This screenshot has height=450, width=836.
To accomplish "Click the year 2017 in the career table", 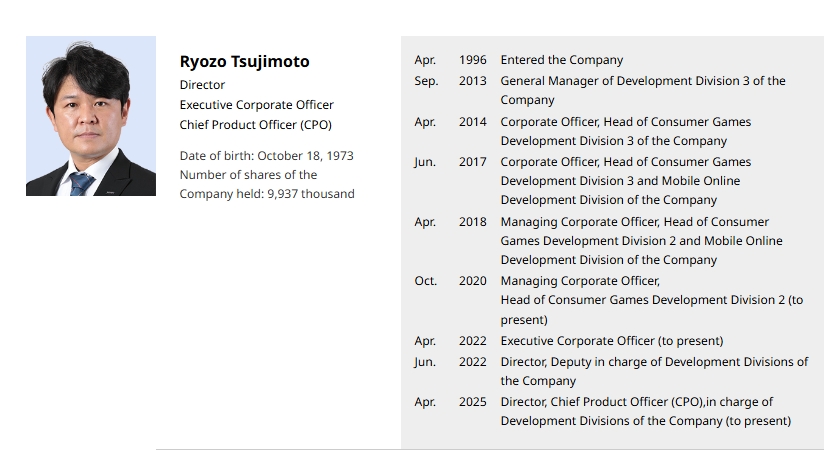I will [472, 162].
